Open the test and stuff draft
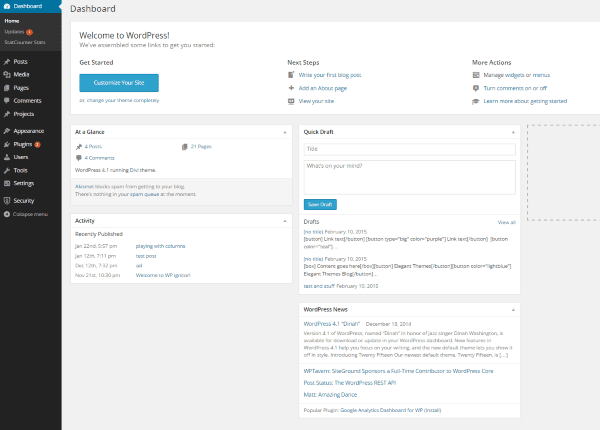The height and width of the screenshot is (430, 600). (319, 286)
